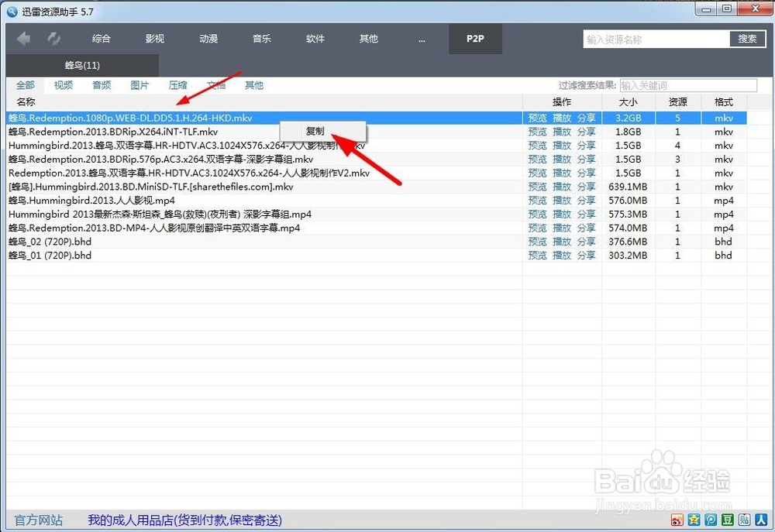Viewport: 775px width, 532px height.
Task: Filter results by 其他 file type
Action: click(x=254, y=85)
